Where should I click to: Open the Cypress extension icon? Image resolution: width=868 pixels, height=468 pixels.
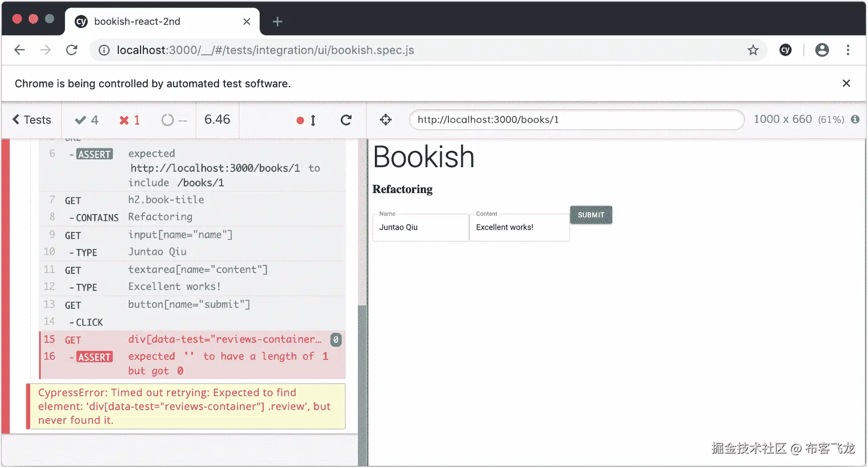click(785, 50)
